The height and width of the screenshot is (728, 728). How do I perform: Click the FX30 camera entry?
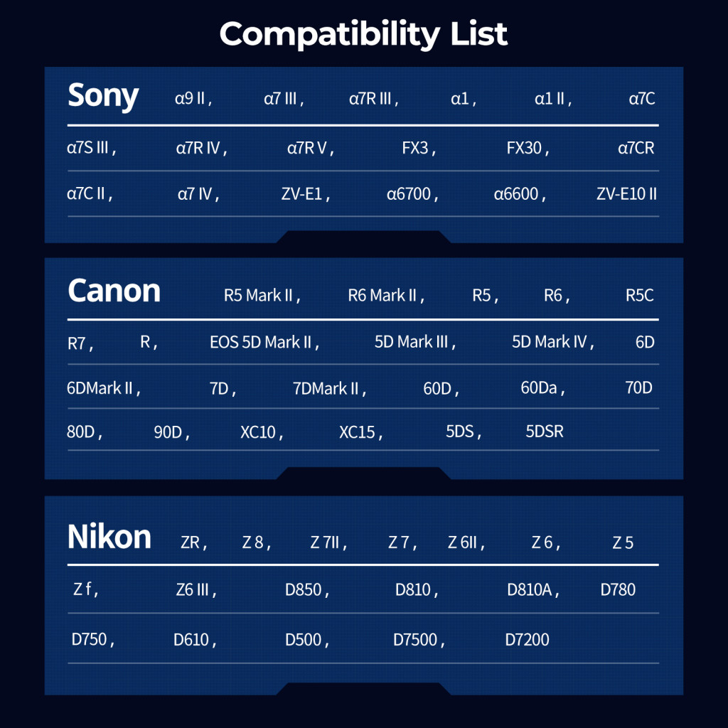tap(525, 149)
